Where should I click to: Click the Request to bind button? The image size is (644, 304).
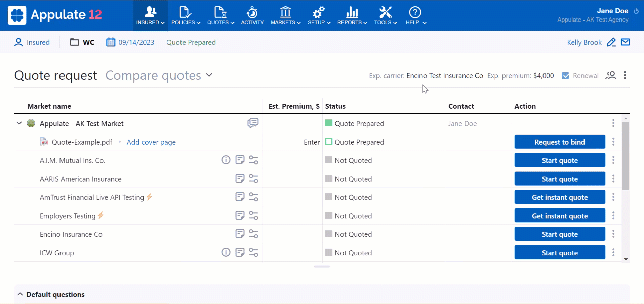tap(560, 142)
